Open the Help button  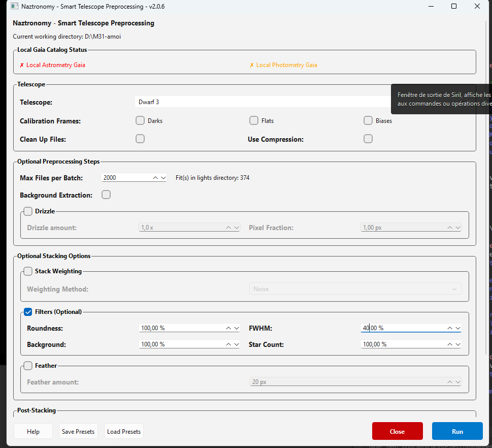pos(34,431)
